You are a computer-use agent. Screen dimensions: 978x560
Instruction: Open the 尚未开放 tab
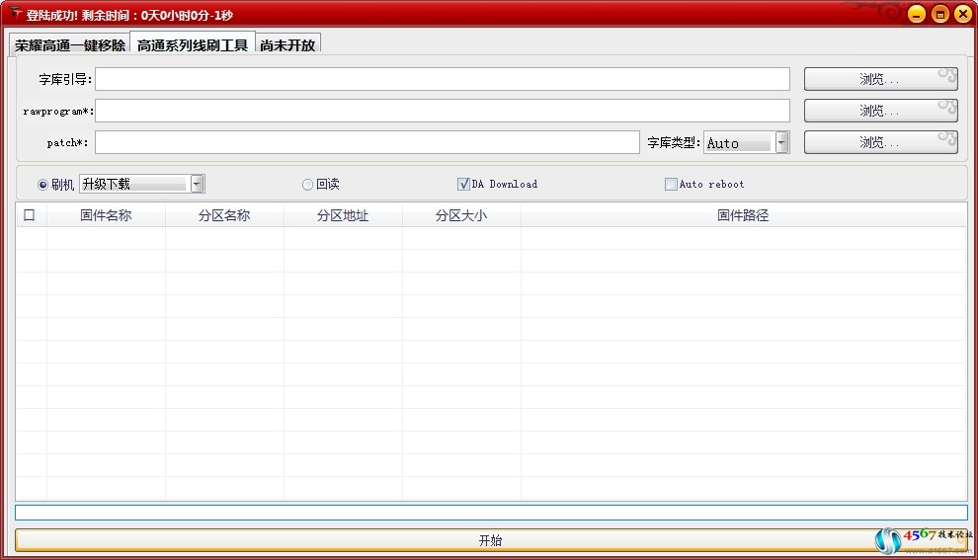pyautogui.click(x=287, y=44)
